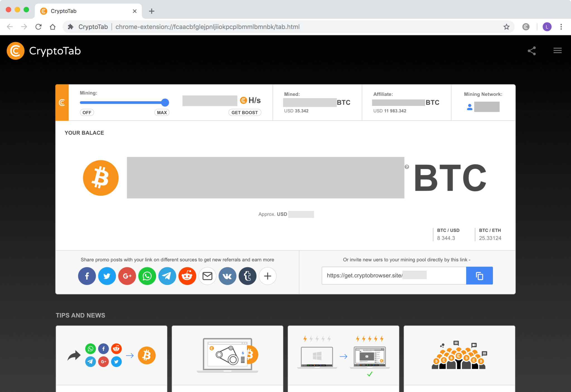Image resolution: width=571 pixels, height=392 pixels.
Task: Share using the Telegram icon
Action: click(167, 276)
